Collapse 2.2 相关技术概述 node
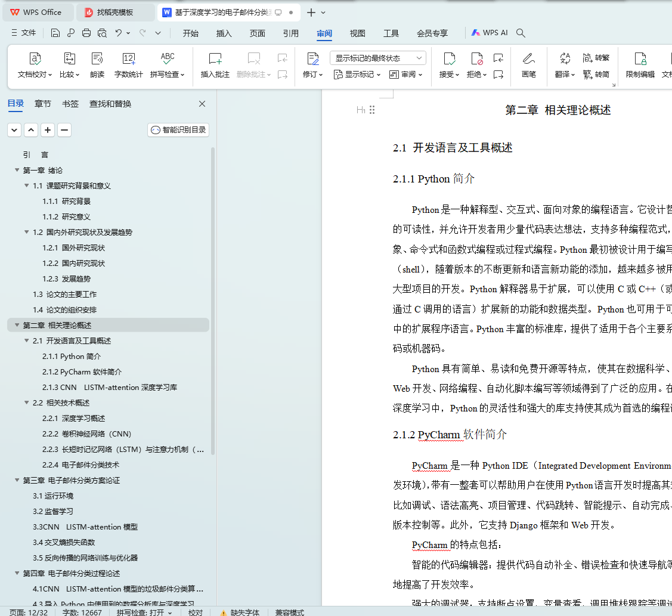The image size is (672, 616). tap(27, 403)
